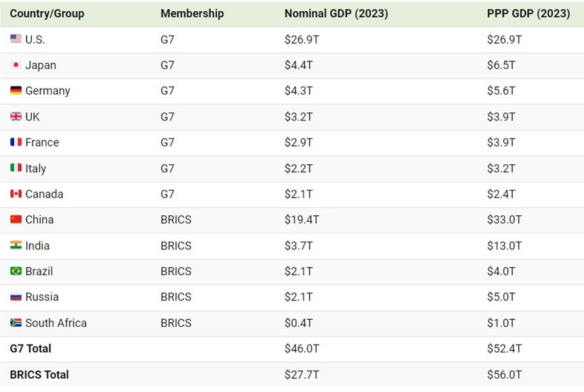Click the Italy flag icon
Image resolution: width=584 pixels, height=392 pixels.
pos(16,168)
